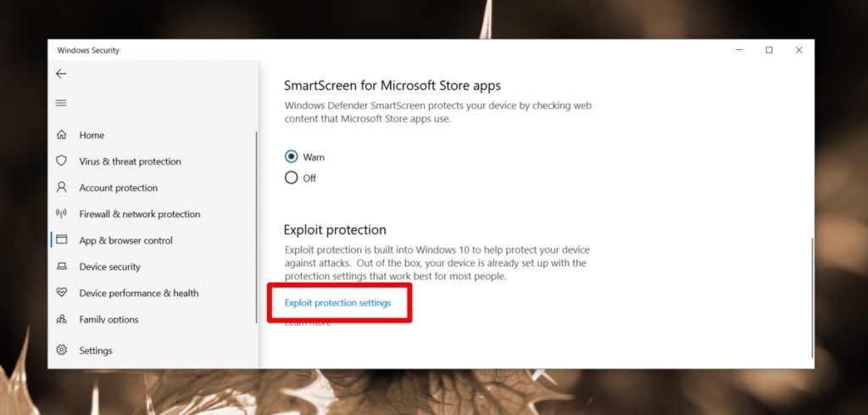Screen dimensions: 868x415
Task: Click the Home house icon
Action: [61, 135]
